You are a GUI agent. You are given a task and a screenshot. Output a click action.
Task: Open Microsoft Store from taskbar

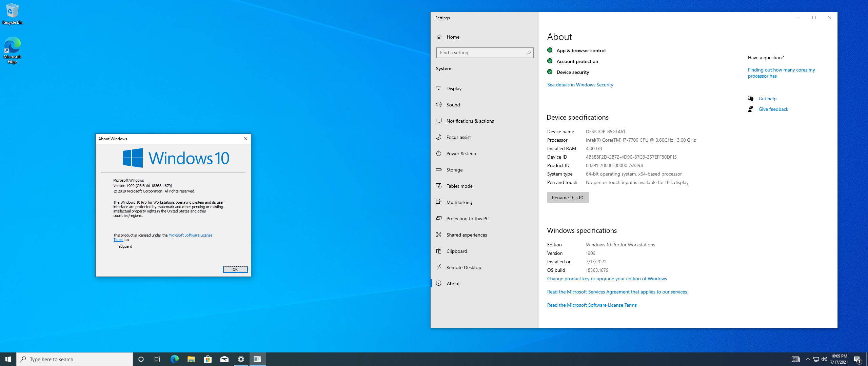click(208, 359)
